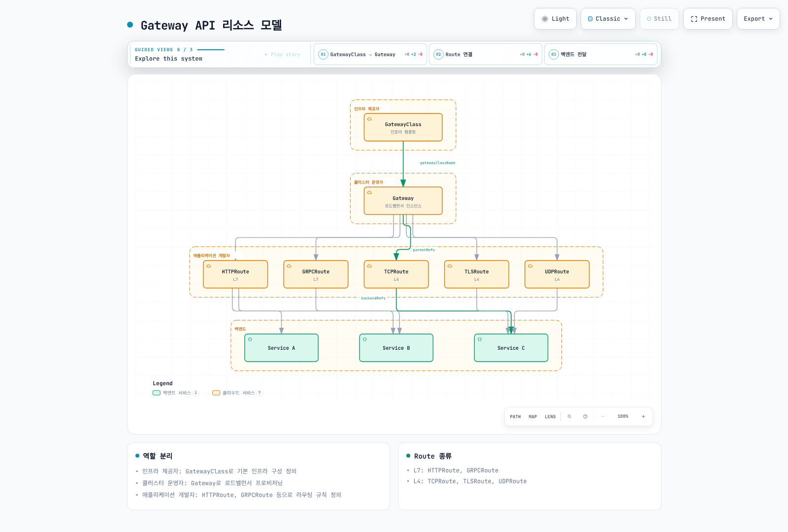The height and width of the screenshot is (532, 788).
Task: Click the backendRefs edge label
Action: click(373, 299)
